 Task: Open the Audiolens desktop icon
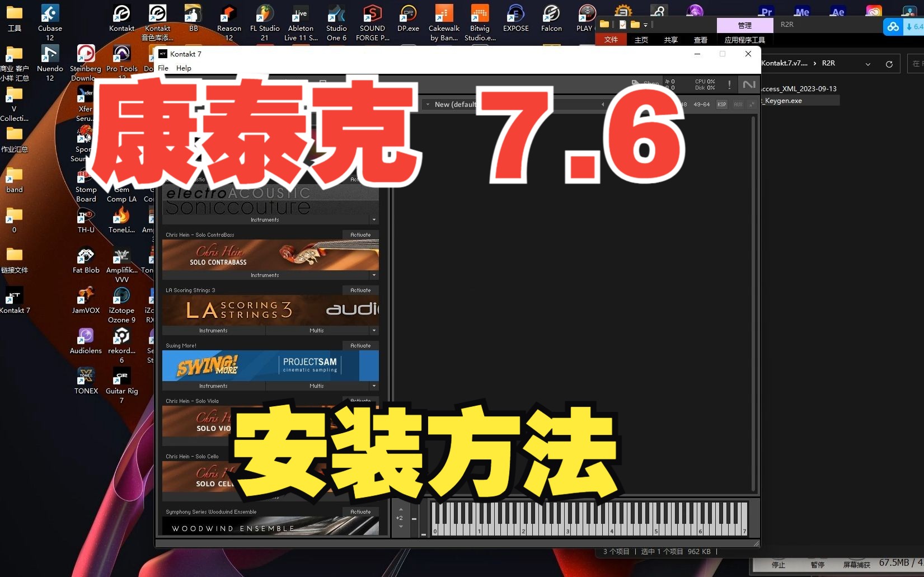(86, 341)
